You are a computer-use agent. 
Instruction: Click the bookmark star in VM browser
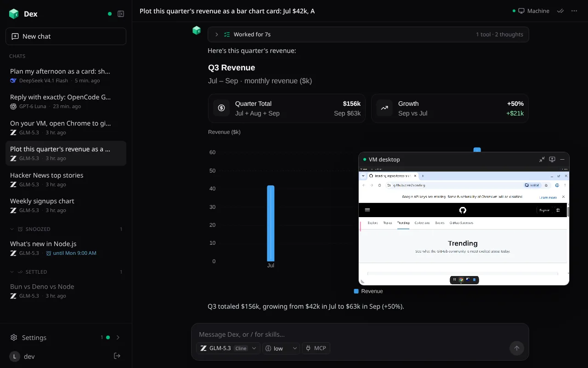546,185
